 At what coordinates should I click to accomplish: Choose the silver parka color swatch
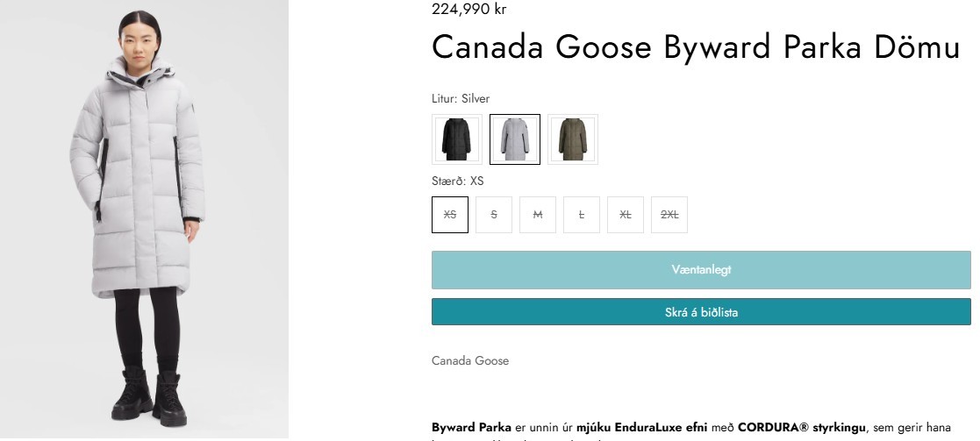pyautogui.click(x=515, y=139)
